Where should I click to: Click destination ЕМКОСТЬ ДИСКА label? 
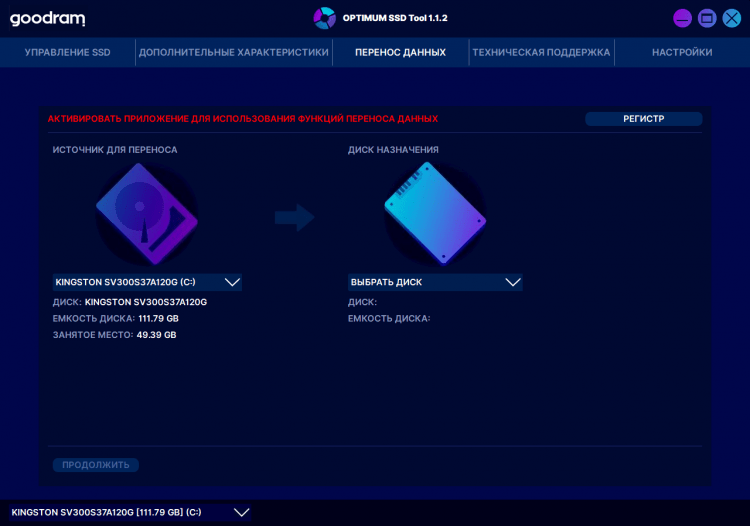click(389, 318)
